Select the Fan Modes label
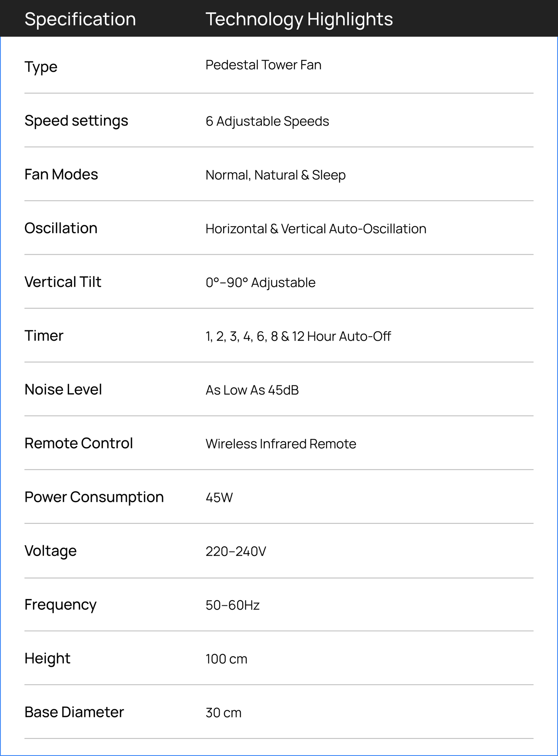 click(x=61, y=174)
